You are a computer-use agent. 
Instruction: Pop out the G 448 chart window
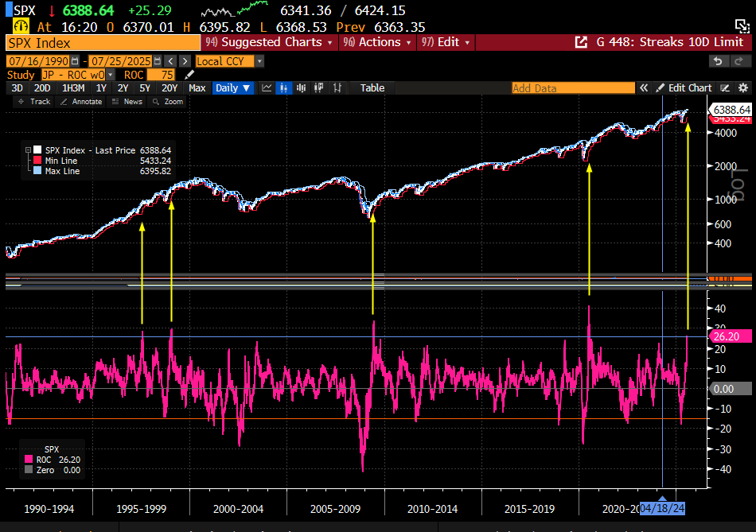[581, 42]
